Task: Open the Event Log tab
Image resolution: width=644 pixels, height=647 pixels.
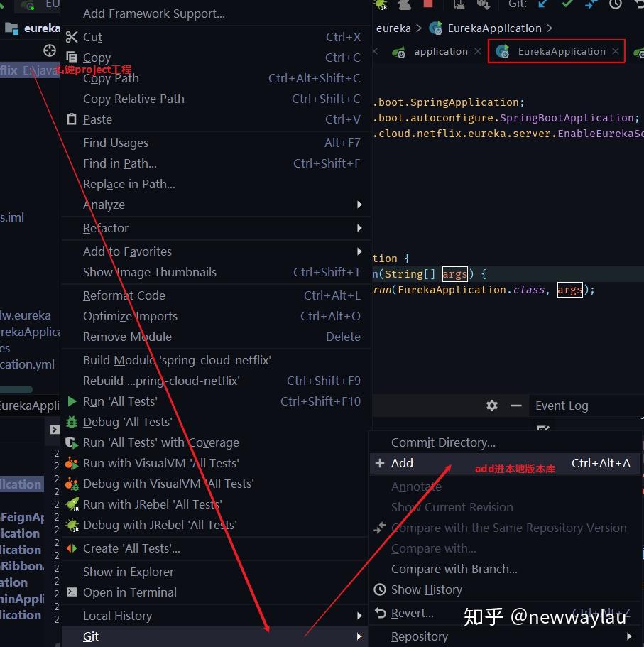Action: pos(562,406)
